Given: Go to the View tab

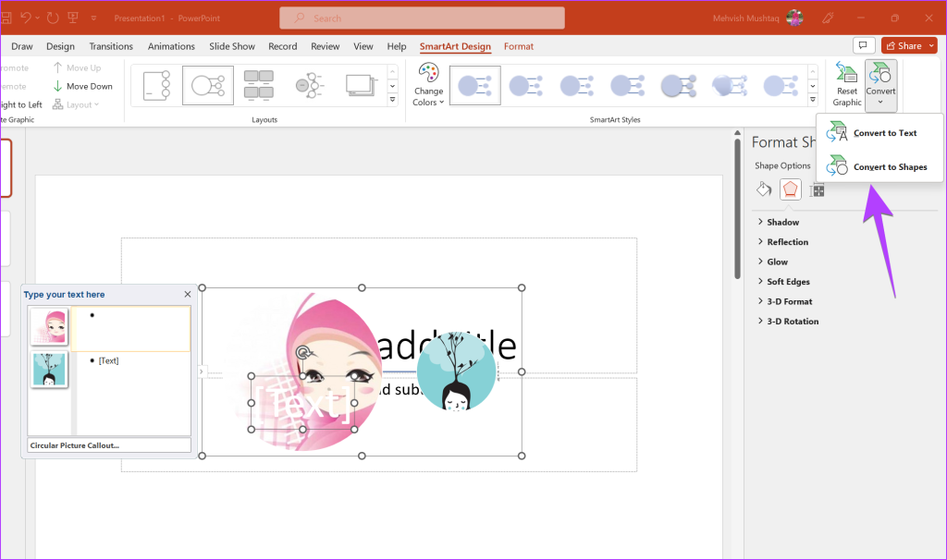Looking at the screenshot, I should click(363, 46).
